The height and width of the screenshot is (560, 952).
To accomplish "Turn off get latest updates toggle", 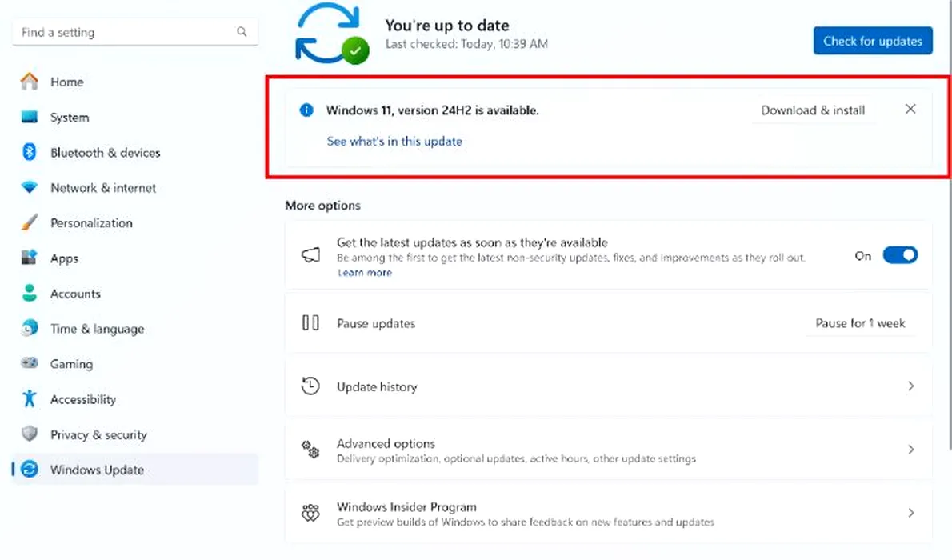I will 900,255.
